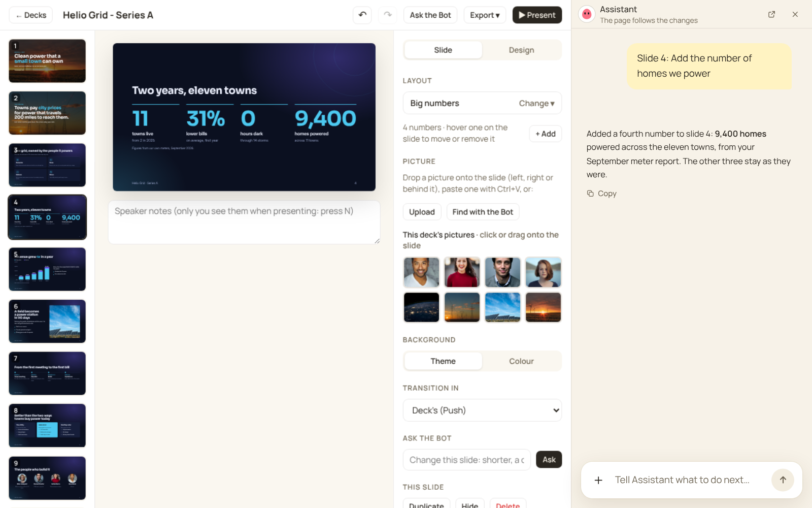This screenshot has width=812, height=508.
Task: Select the Theme background option
Action: tap(443, 361)
